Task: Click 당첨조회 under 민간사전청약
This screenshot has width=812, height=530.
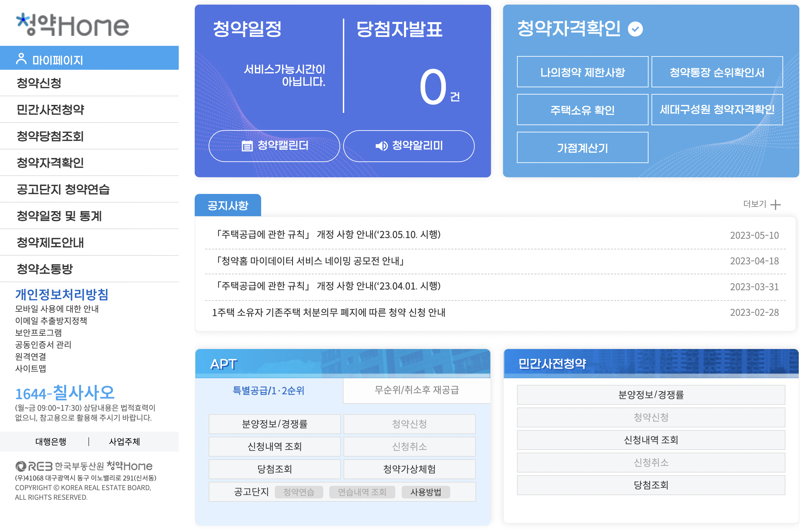Action: pyautogui.click(x=651, y=485)
